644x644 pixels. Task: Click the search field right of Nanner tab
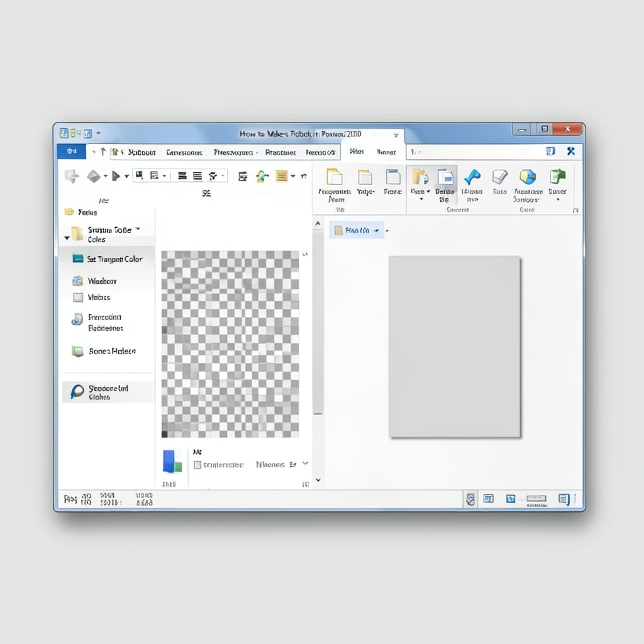[x=474, y=152]
